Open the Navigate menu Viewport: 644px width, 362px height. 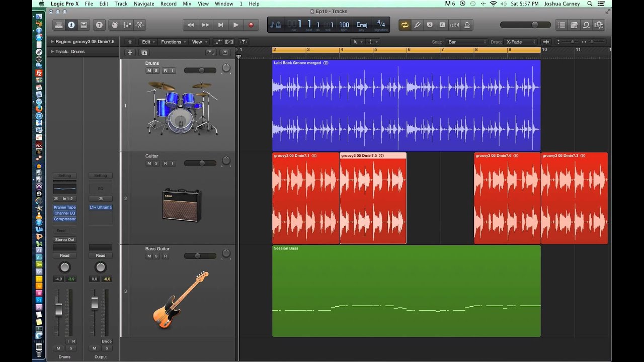[x=144, y=4]
